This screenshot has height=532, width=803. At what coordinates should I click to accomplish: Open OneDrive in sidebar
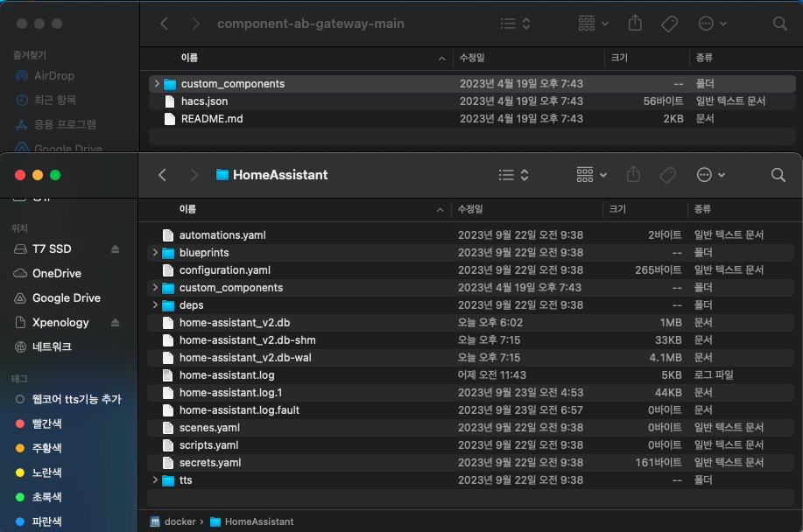(x=57, y=274)
